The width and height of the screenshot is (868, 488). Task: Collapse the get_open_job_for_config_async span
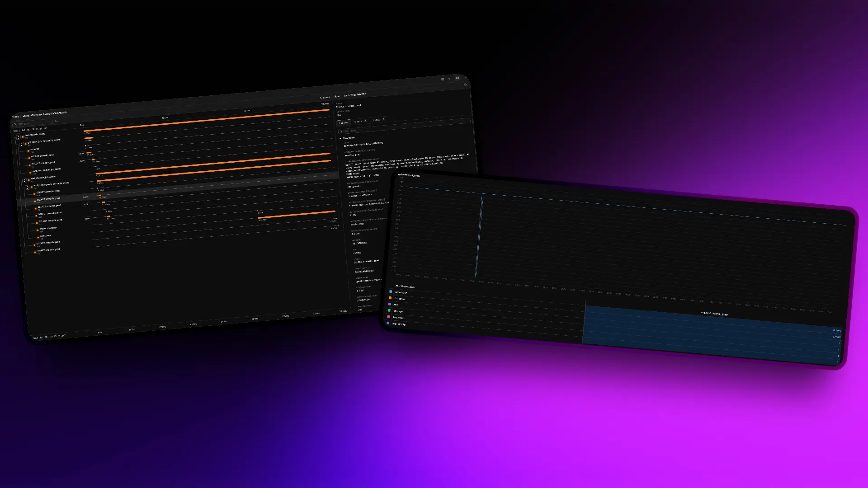pyautogui.click(x=21, y=144)
